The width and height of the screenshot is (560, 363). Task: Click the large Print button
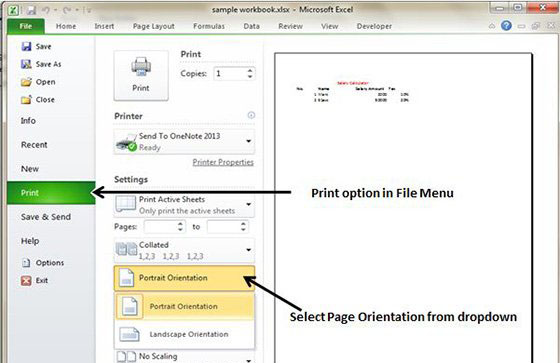click(141, 75)
